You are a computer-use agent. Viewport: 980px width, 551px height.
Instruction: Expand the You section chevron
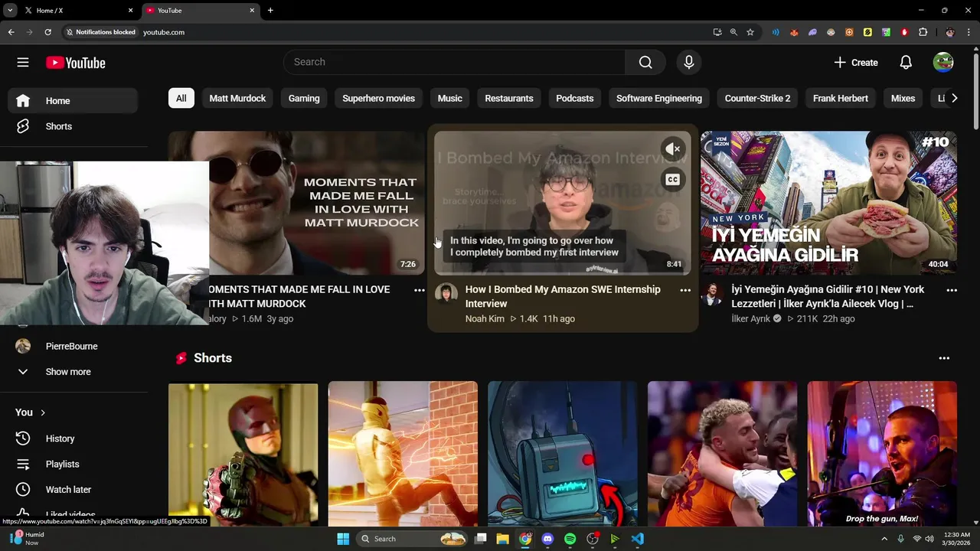click(x=43, y=412)
